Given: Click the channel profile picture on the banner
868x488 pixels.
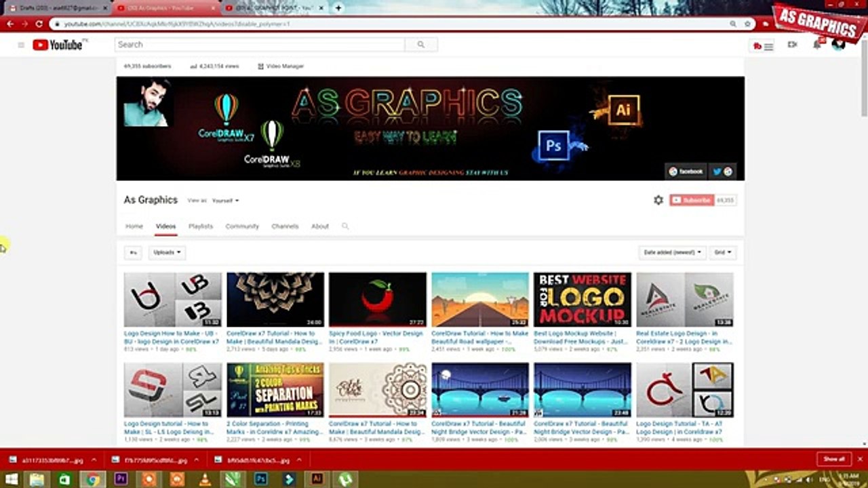Looking at the screenshot, I should coord(146,103).
